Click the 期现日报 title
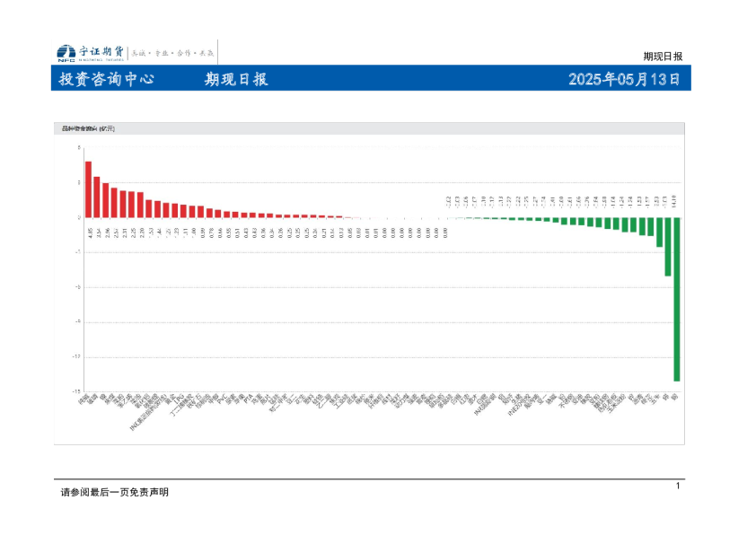 click(235, 79)
